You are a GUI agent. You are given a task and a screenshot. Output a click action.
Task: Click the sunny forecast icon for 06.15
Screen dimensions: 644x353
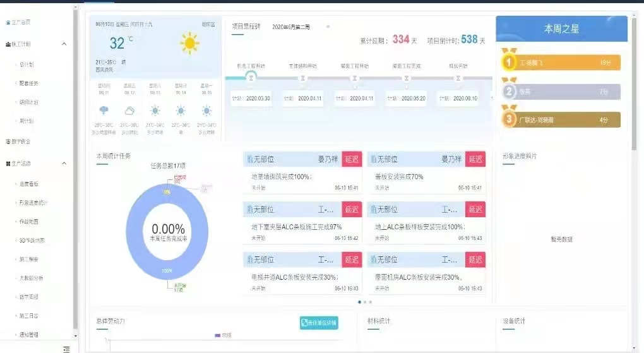tap(206, 111)
